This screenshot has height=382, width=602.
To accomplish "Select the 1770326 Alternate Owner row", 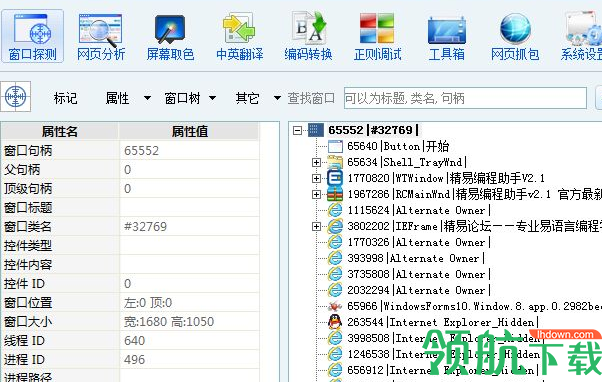I will coord(419,243).
